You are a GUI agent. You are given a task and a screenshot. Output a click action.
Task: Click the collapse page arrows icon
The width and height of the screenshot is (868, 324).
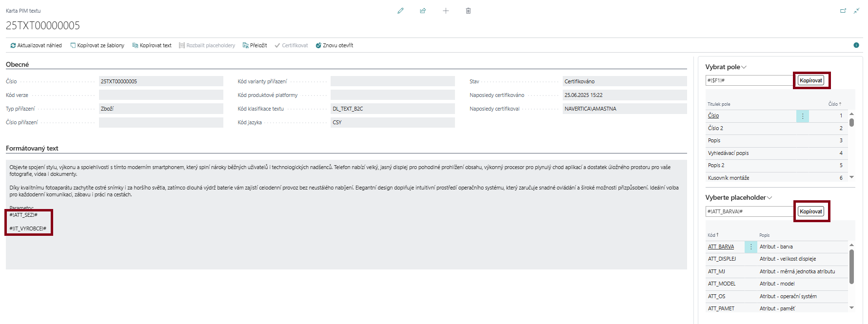tap(856, 11)
